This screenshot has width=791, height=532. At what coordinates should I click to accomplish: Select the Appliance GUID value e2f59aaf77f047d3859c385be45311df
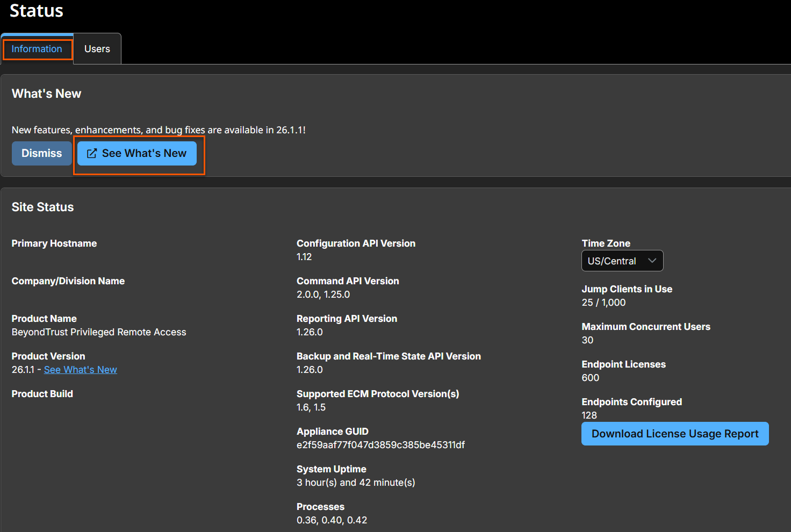[380, 445]
